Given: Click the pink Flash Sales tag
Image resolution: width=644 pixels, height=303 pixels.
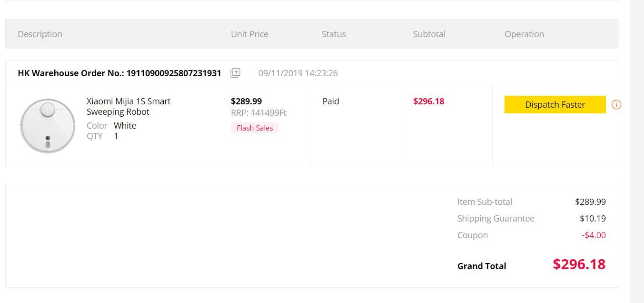Looking at the screenshot, I should [x=255, y=128].
